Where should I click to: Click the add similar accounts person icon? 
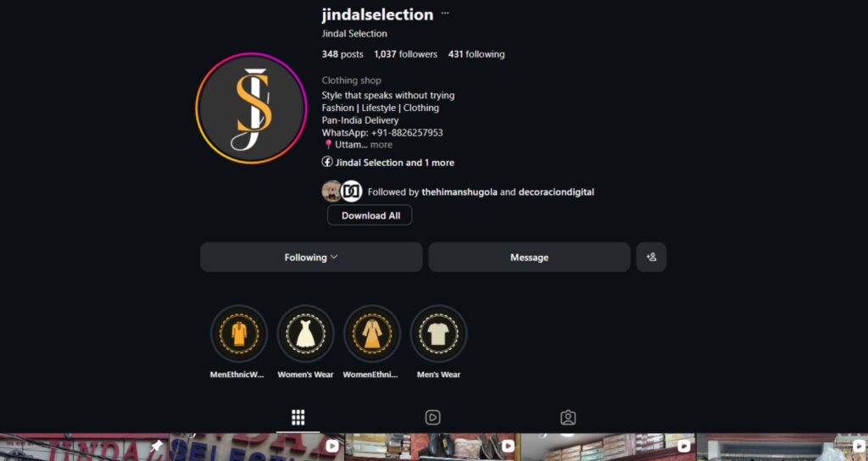[x=651, y=257]
